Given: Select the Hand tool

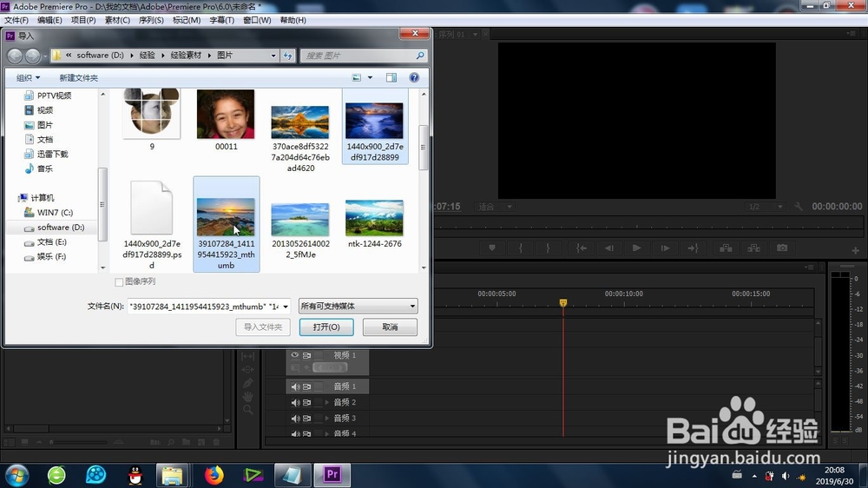Looking at the screenshot, I should pos(248,396).
